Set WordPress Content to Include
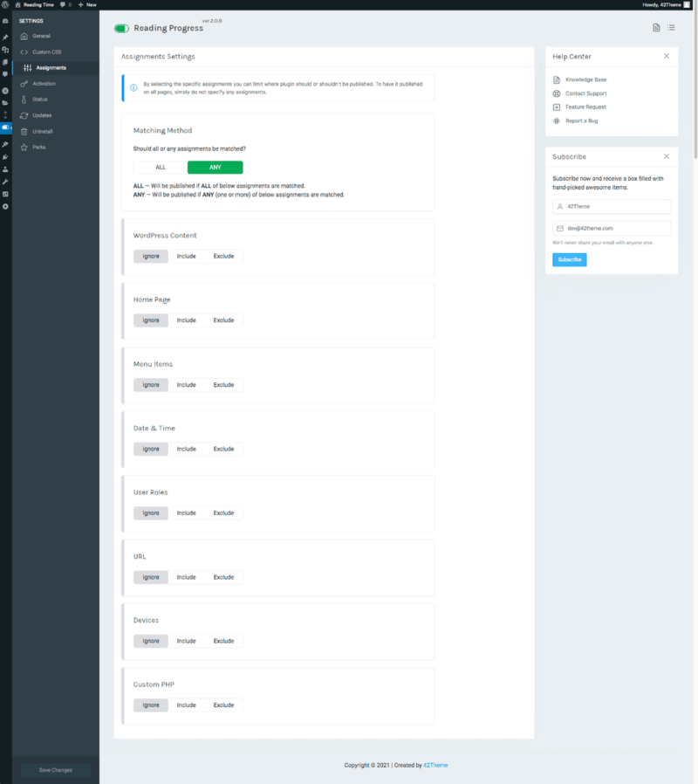 tap(187, 256)
